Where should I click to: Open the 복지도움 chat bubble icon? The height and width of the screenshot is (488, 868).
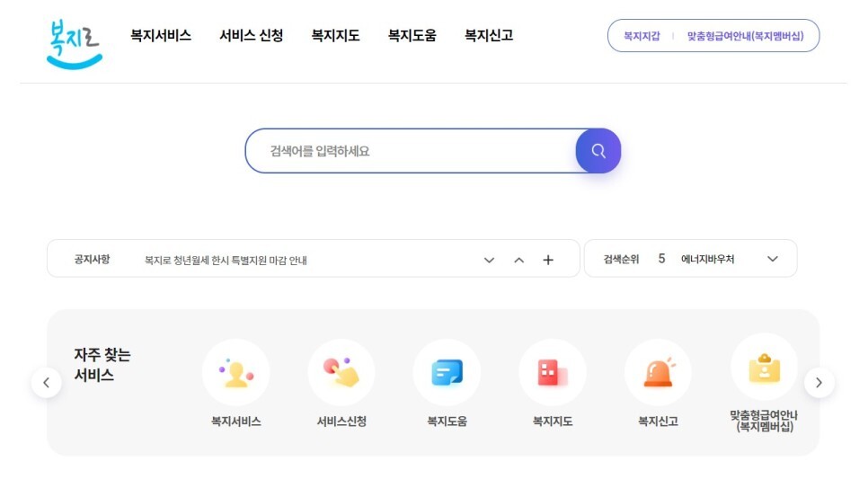447,373
